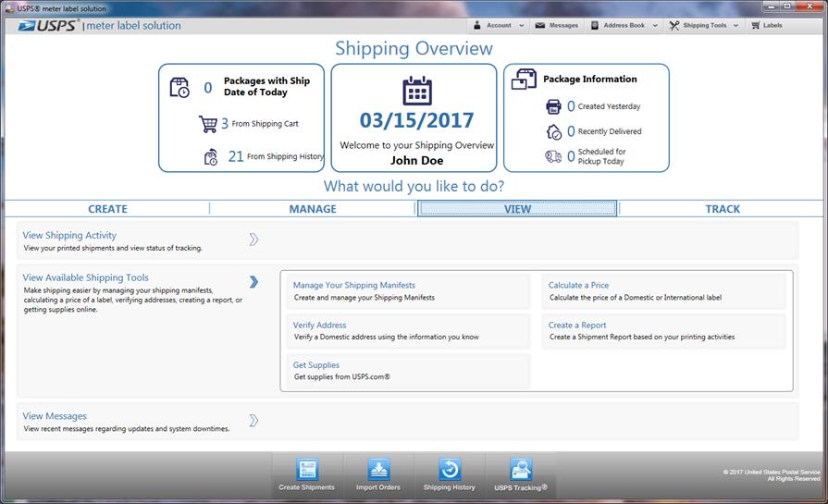This screenshot has height=504, width=828.
Task: Click the printer icon next to Created Yesterday
Action: click(x=553, y=106)
